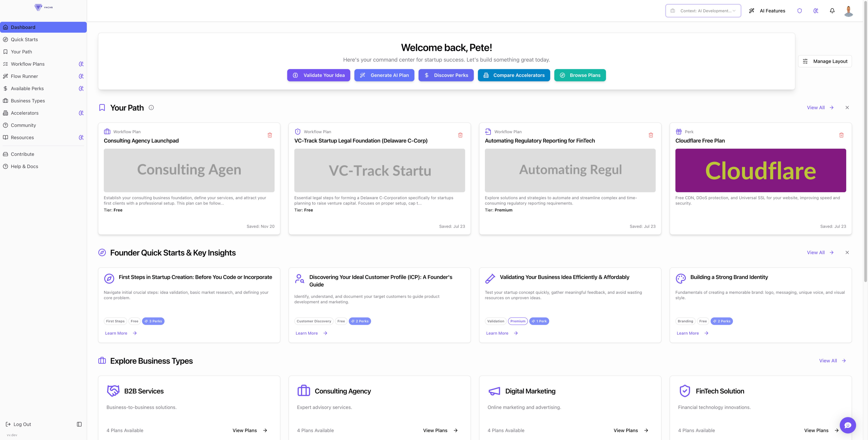Click the info icon beside Your Path
The width and height of the screenshot is (868, 440).
click(x=151, y=108)
